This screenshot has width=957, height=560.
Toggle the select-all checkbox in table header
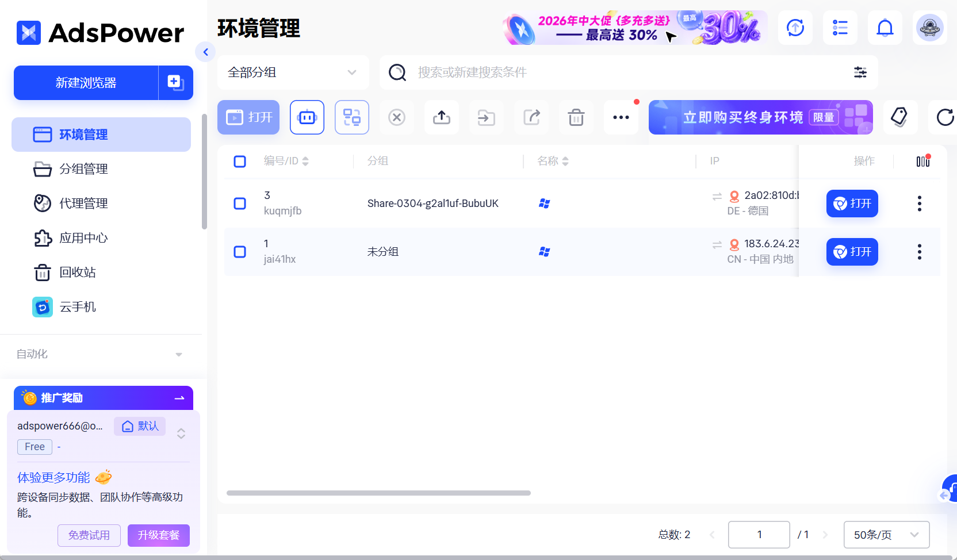coord(240,162)
